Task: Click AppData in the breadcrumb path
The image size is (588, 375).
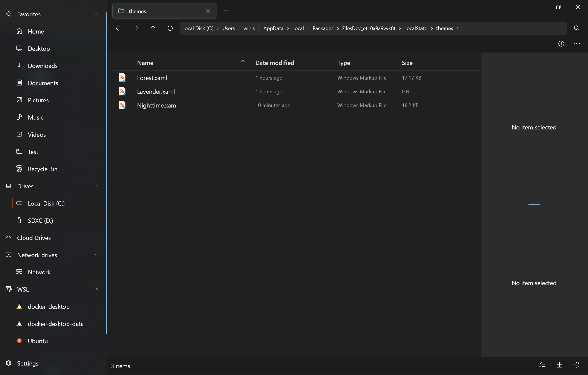Action: pyautogui.click(x=273, y=28)
